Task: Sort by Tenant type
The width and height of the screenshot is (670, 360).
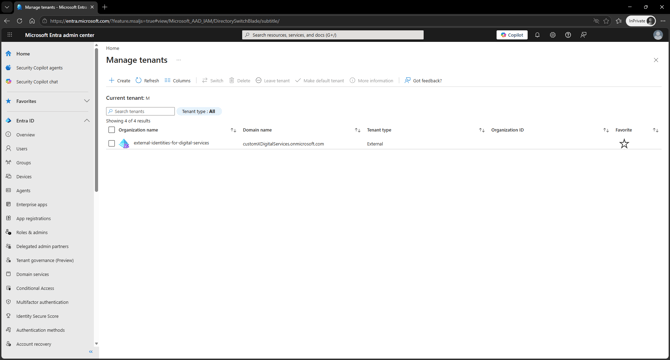Action: coord(482,130)
